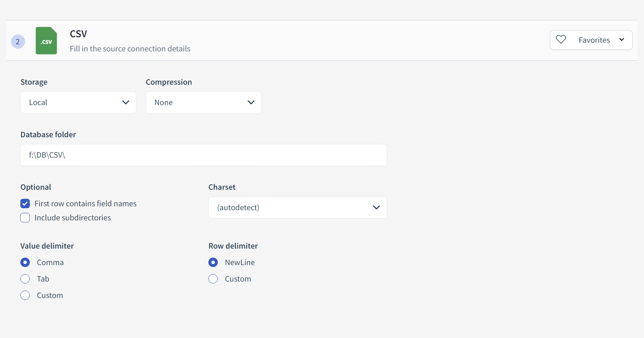Viewport: 644px width, 338px height.
Task: Click the Database folder path field
Action: [x=203, y=155]
